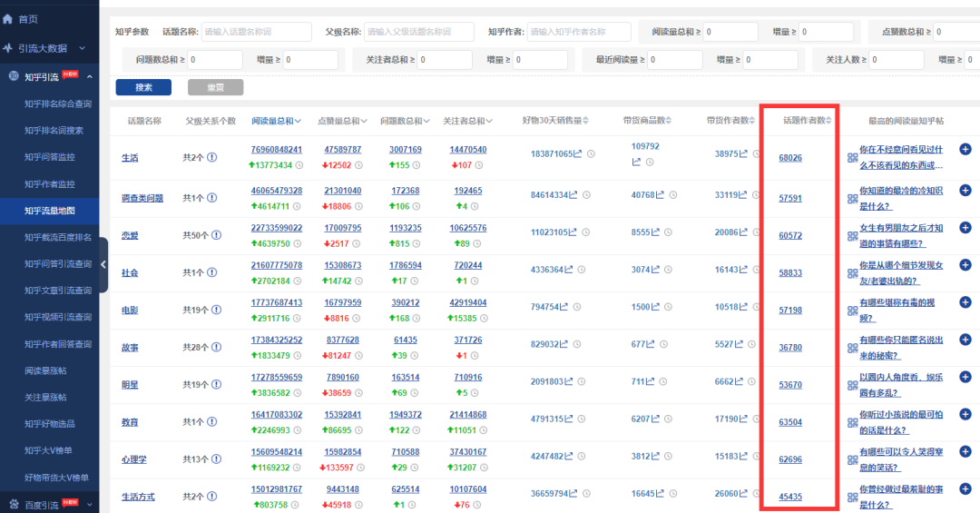The height and width of the screenshot is (513, 980).
Task: Click the info icon in 故事 row
Action: [216, 347]
